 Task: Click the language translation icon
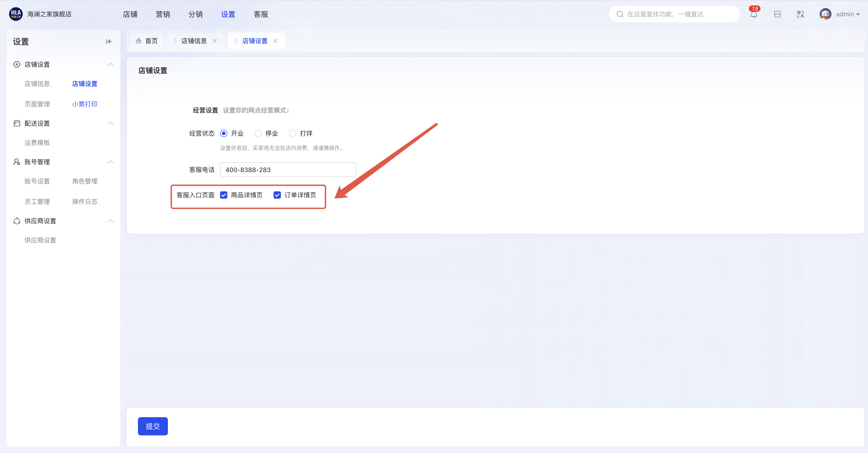pyautogui.click(x=800, y=14)
